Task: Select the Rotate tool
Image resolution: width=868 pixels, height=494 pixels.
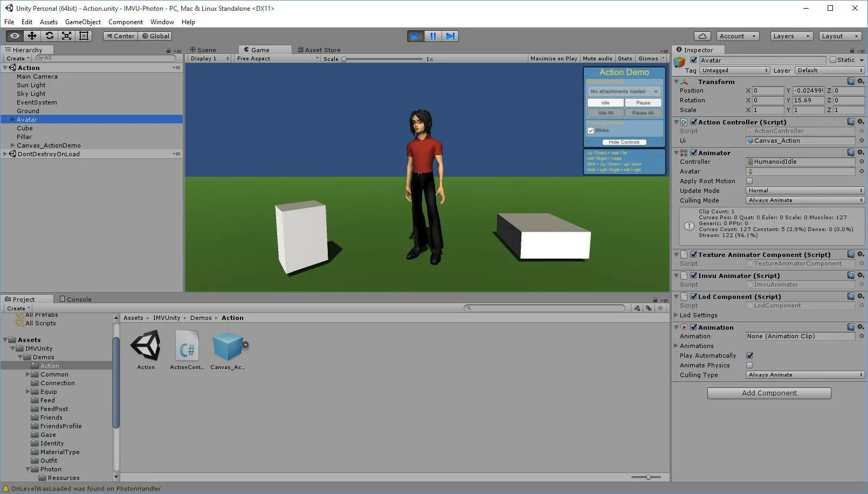Action: point(49,36)
